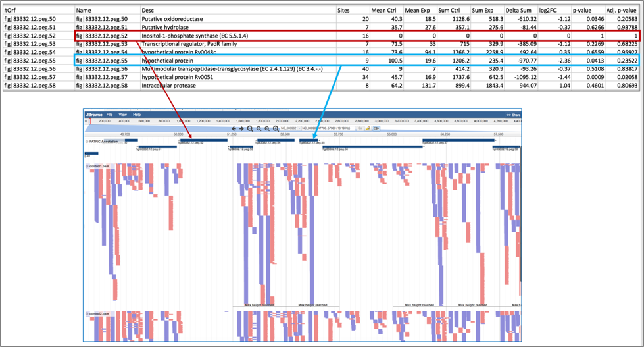Toggle the PATRIC Annotation track circle
Viewport: 644px width, 347px height.
tap(87, 142)
